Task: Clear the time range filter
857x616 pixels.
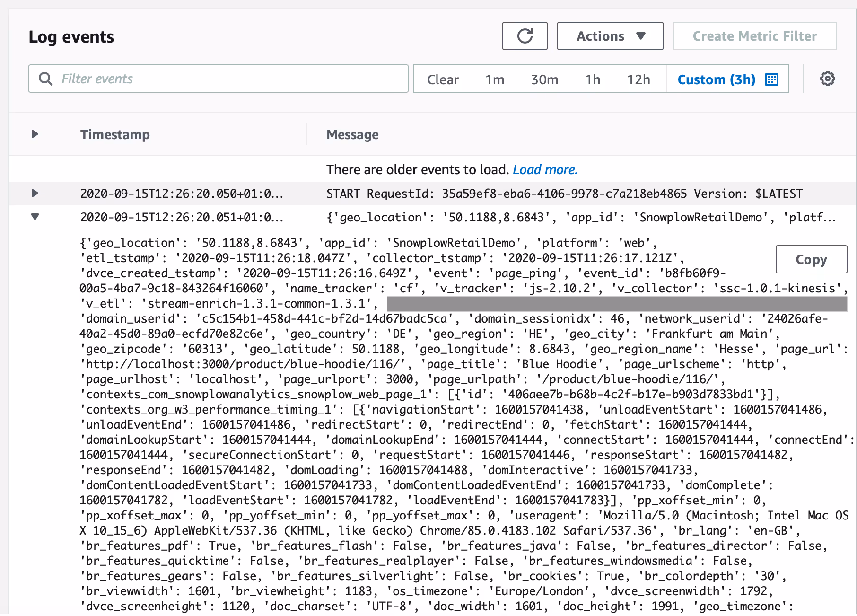Action: (x=443, y=79)
